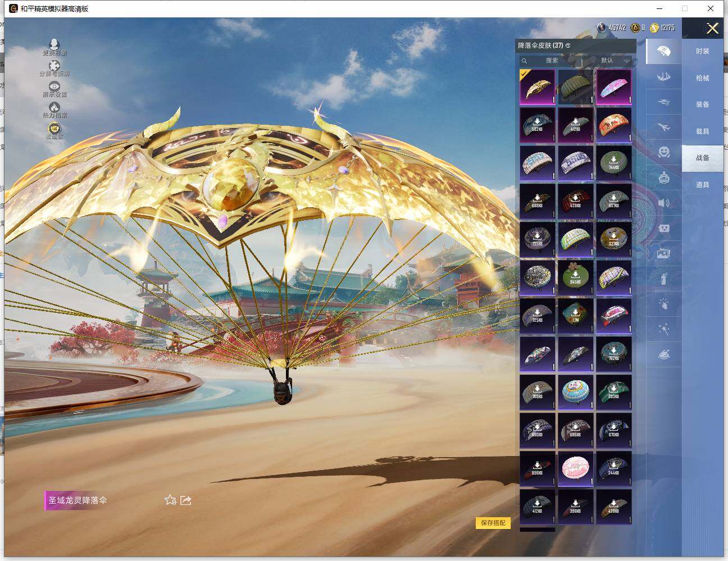The width and height of the screenshot is (728, 561).
Task: Select the blue striped balloon parachute thumbnail
Action: pos(576,392)
